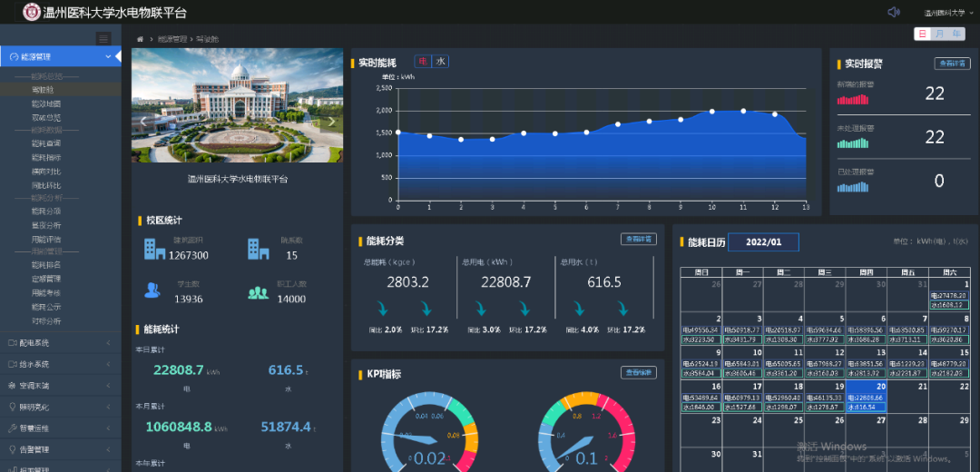This screenshot has width=980, height=472.
Task: Expand the 照明亮化 menu chevron
Action: coord(109,407)
